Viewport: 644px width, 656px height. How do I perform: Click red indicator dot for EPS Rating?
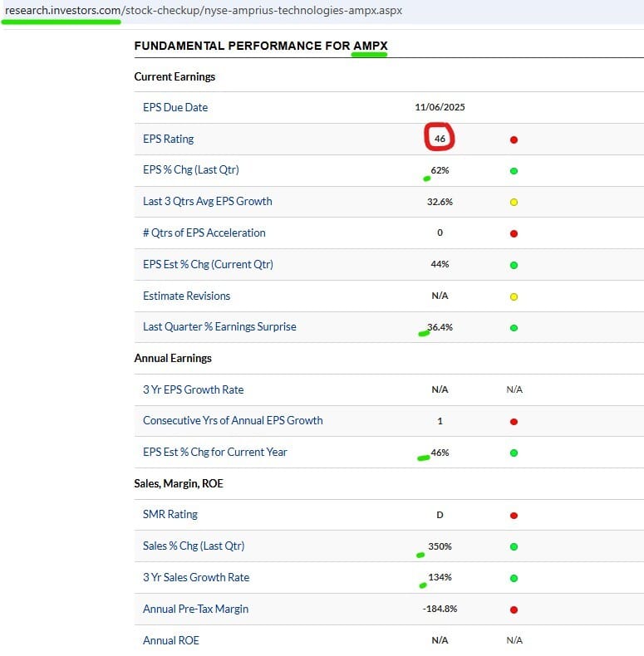[x=514, y=140]
